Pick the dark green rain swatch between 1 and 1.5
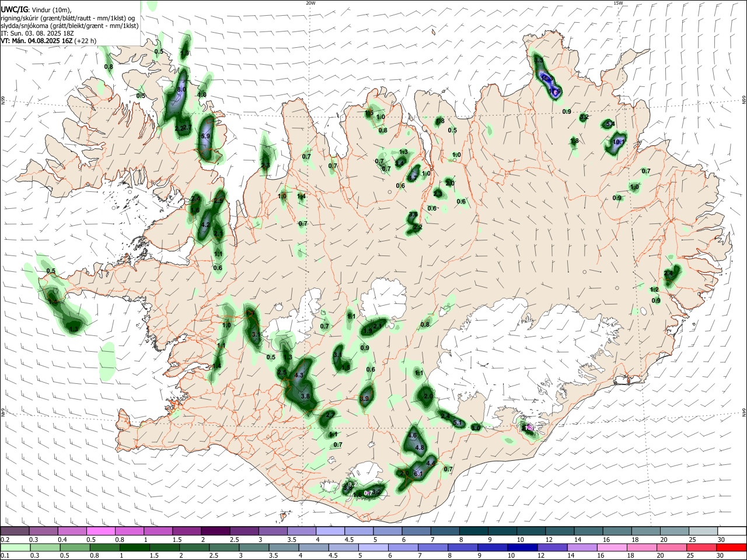 136,547
